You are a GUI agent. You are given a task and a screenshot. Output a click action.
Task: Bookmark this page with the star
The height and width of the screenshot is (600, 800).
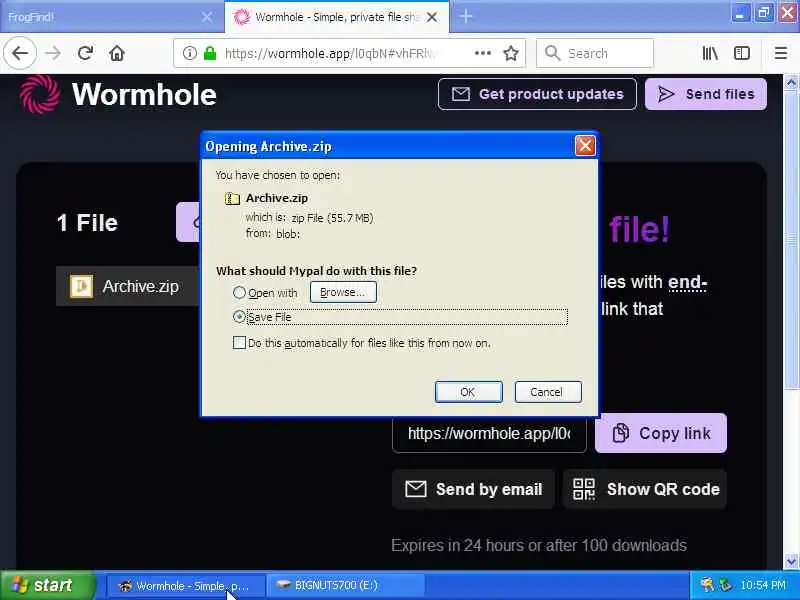tap(511, 53)
